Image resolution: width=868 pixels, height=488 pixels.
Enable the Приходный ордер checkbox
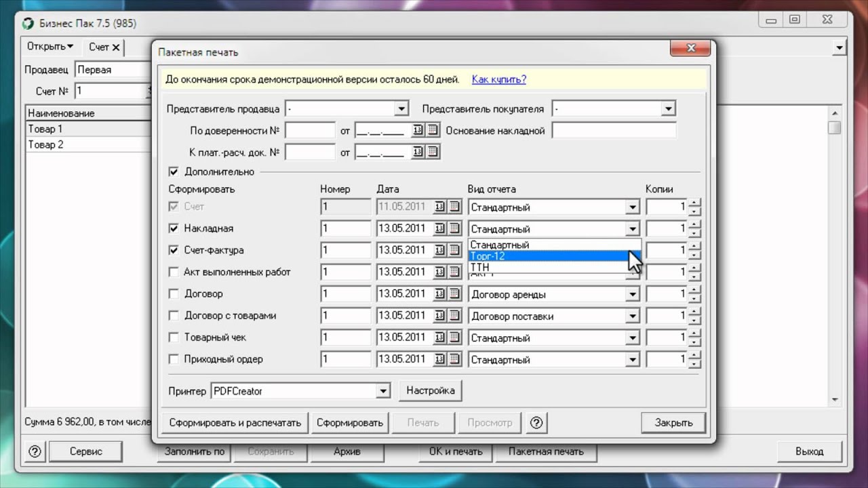point(173,359)
